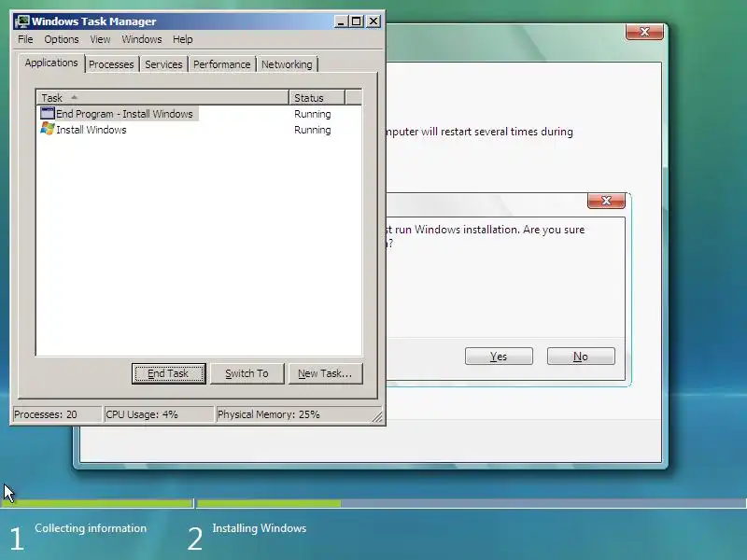Sort by the Status column header

click(317, 98)
